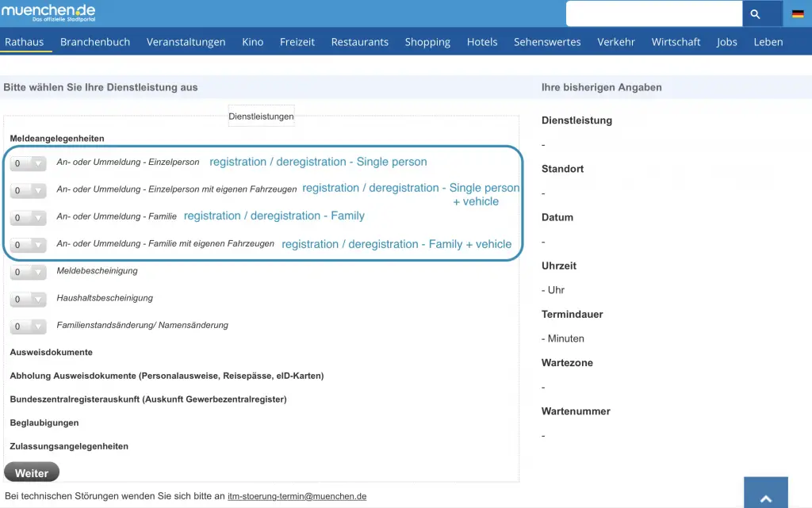The height and width of the screenshot is (508, 812).
Task: Open quantity dropdown for Familie mit eigenen Fahrzeugen
Action: pos(28,245)
